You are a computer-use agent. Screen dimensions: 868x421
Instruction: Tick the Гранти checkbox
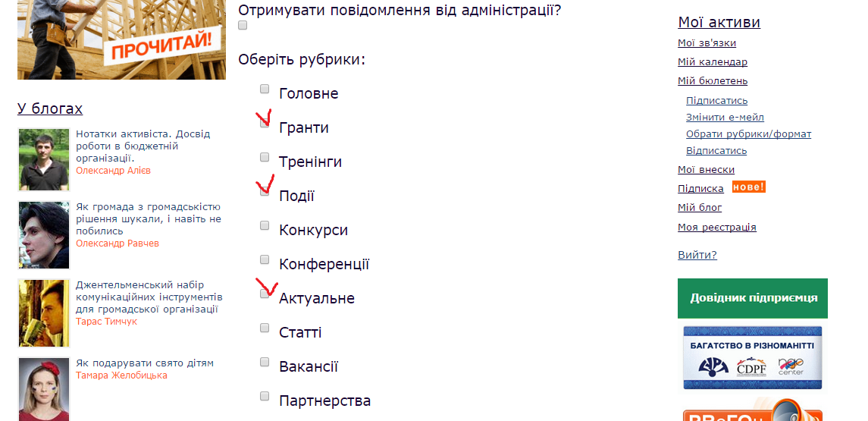tap(265, 123)
